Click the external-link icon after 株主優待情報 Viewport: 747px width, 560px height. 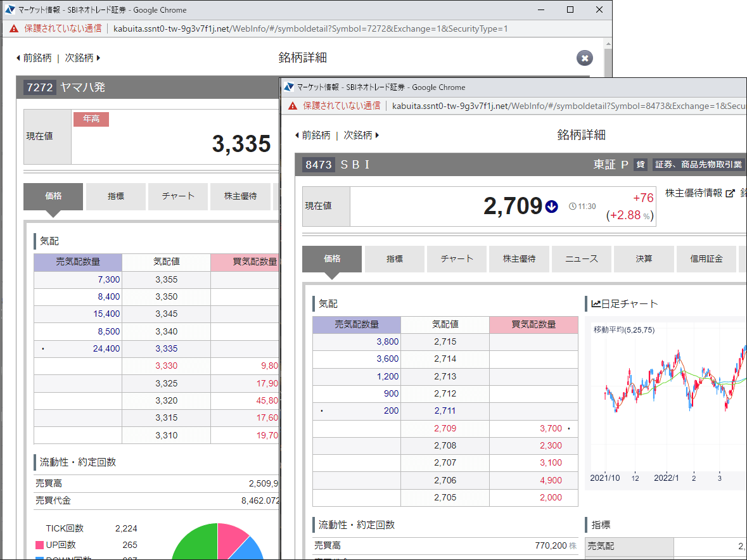730,193
